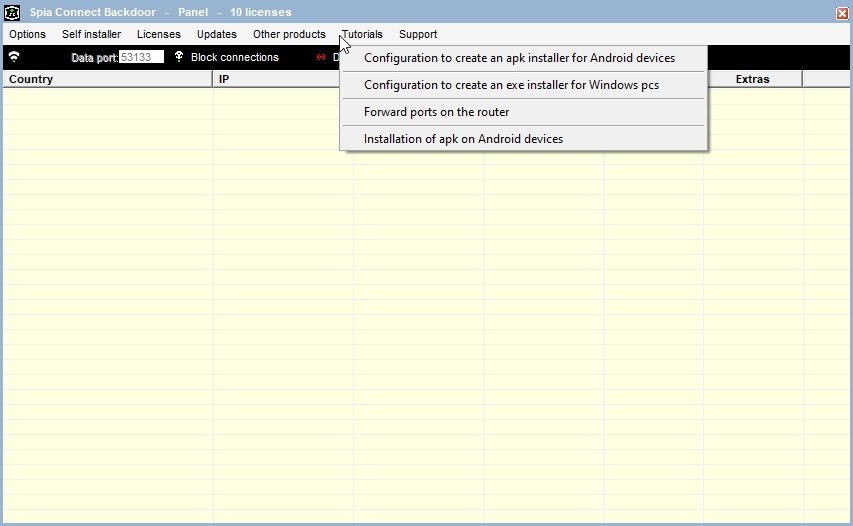Open the Options menu

click(x=27, y=34)
